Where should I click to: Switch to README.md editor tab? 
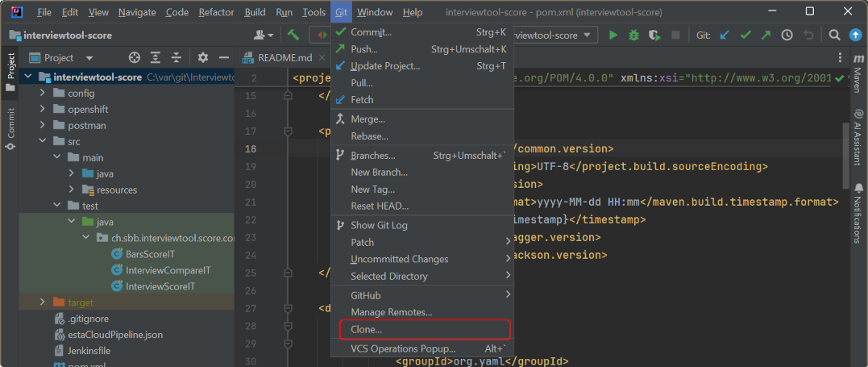(x=285, y=57)
